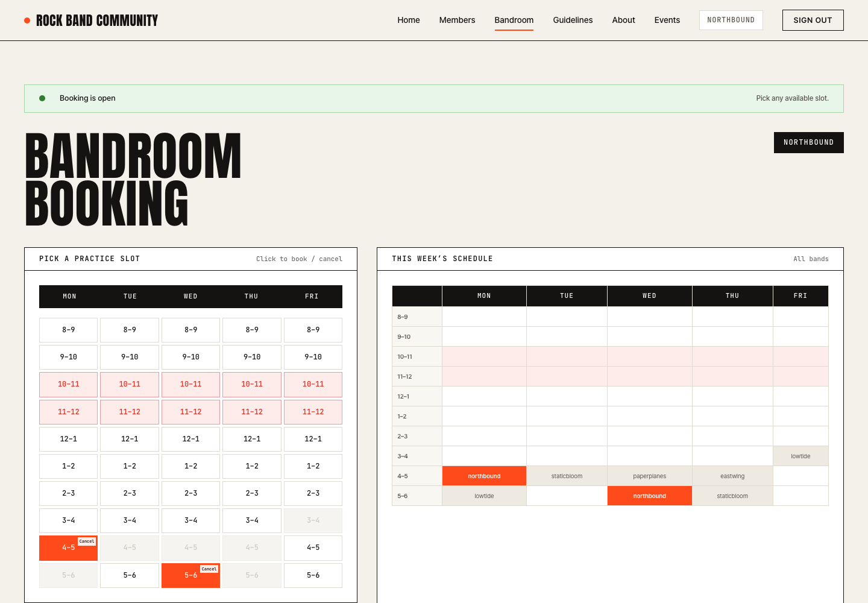
Task: Book the Wednesday 9-10 slot
Action: pyautogui.click(x=191, y=357)
